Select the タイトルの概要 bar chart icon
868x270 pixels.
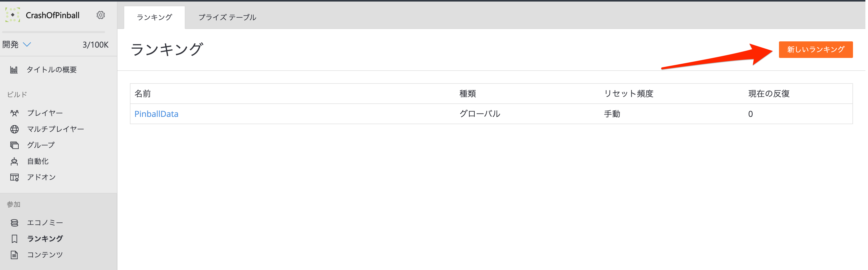click(x=14, y=70)
